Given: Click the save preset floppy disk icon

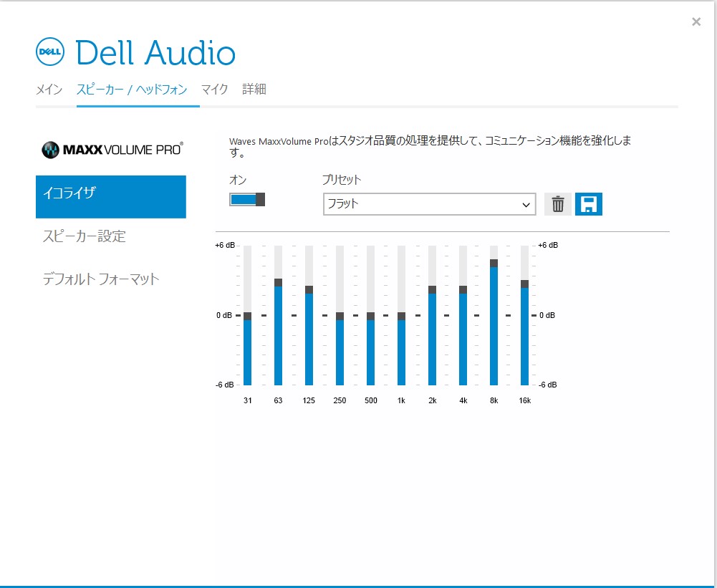Looking at the screenshot, I should [x=589, y=203].
